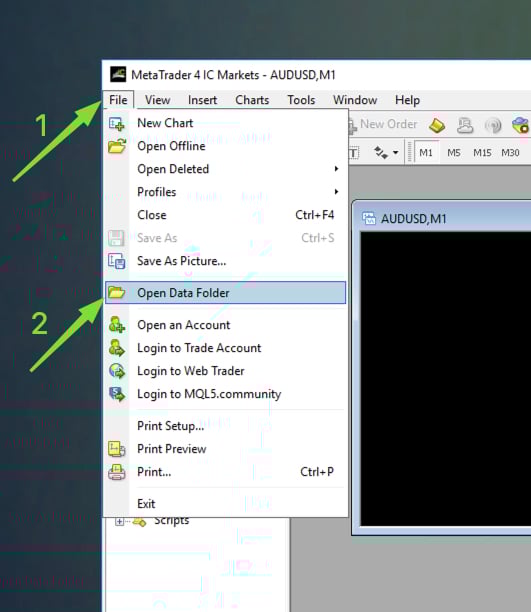
Task: Click the Login to Web Trader icon
Action: tap(116, 371)
